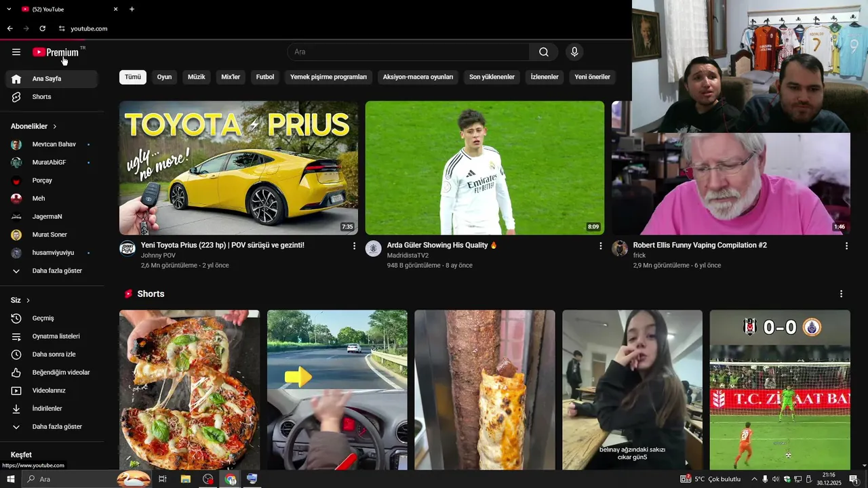
Task: Open Porçay subscription channel
Action: pos(52,181)
